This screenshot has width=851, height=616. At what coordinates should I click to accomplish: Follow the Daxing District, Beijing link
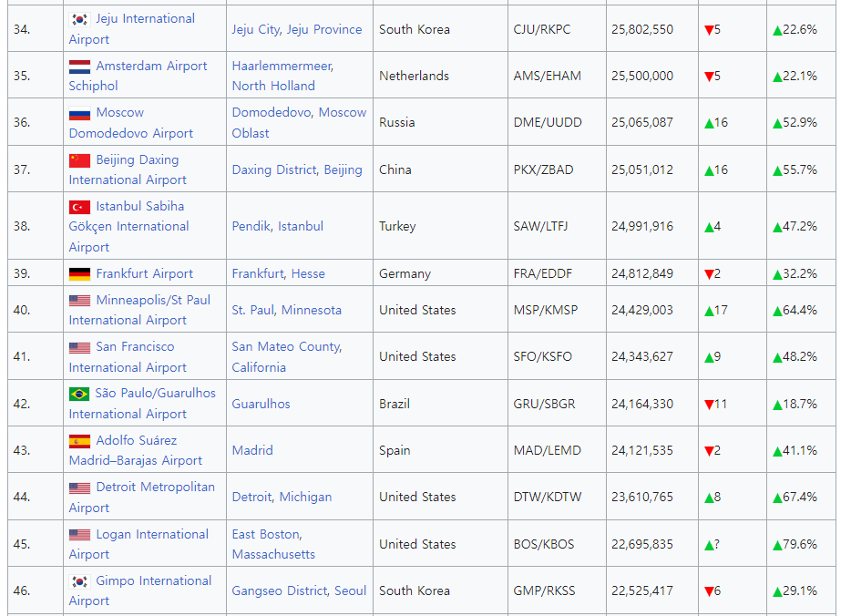[297, 169]
